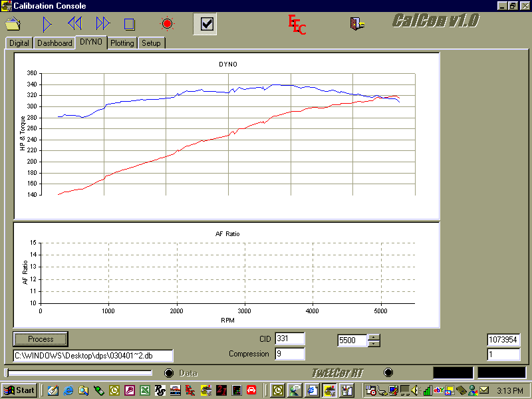Switch to the messenger taskbar window

pyautogui.click(x=295, y=390)
